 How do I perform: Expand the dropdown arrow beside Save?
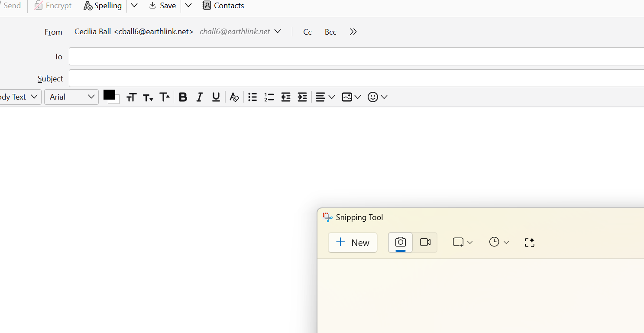tap(188, 6)
